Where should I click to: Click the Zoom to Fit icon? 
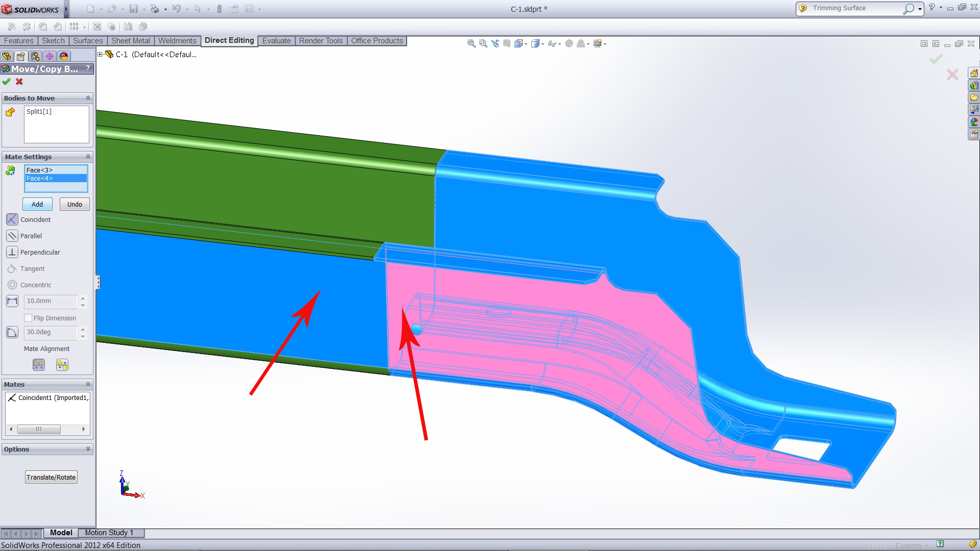[x=471, y=44]
